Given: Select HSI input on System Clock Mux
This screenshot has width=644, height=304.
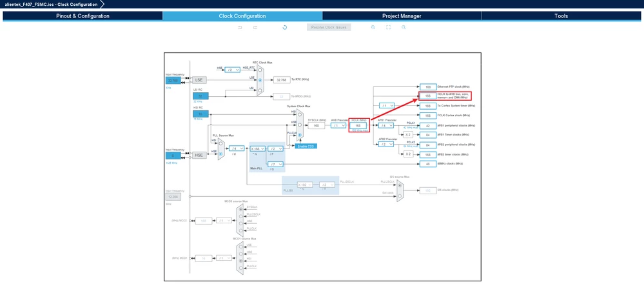Looking at the screenshot, I should tap(300, 114).
